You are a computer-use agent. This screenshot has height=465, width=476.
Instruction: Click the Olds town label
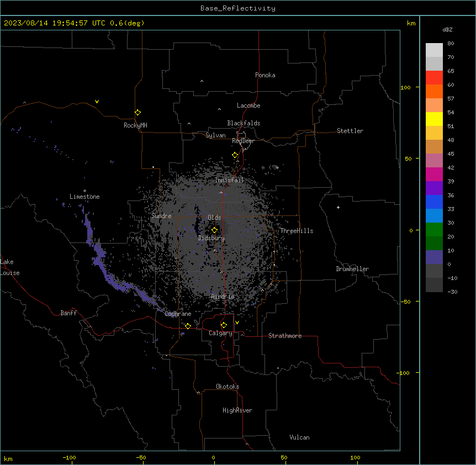214,218
